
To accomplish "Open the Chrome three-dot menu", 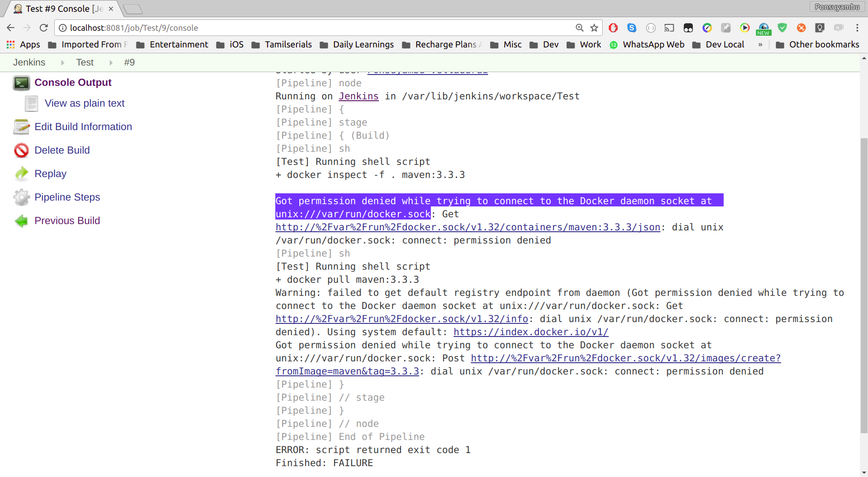I will [857, 28].
